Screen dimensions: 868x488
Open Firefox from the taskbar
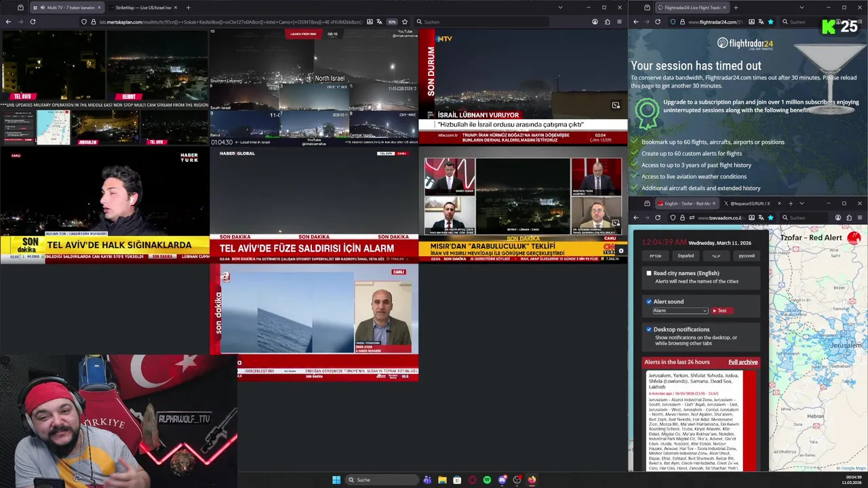[x=532, y=480]
